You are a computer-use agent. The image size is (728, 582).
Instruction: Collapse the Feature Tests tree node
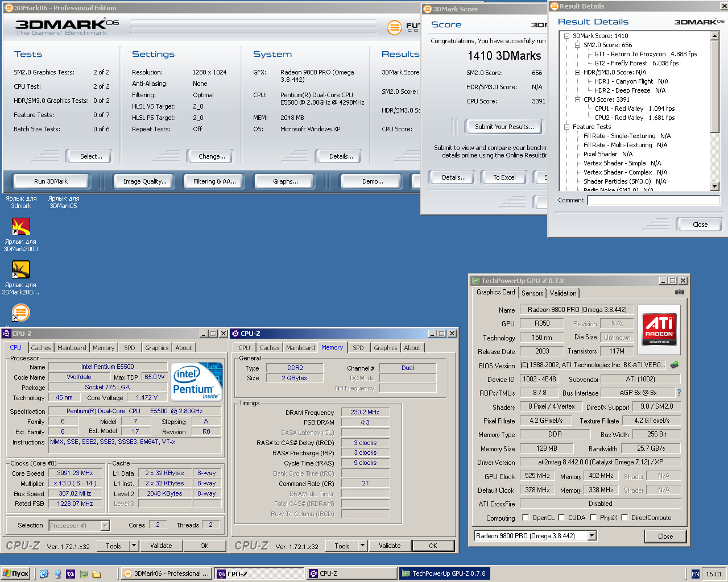click(566, 127)
